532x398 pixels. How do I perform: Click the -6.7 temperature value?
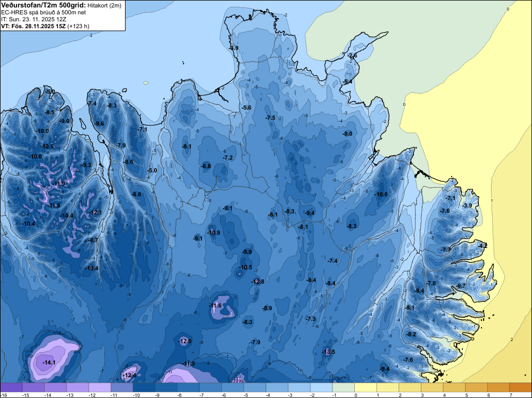click(461, 286)
